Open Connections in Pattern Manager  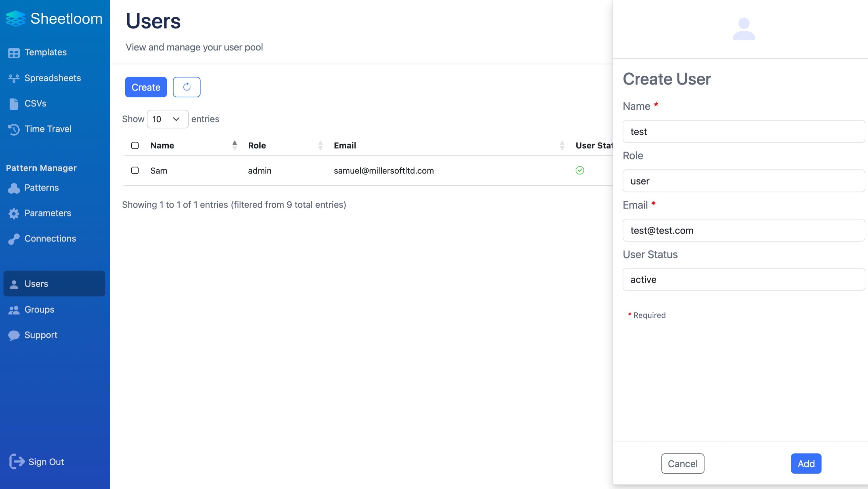(50, 238)
